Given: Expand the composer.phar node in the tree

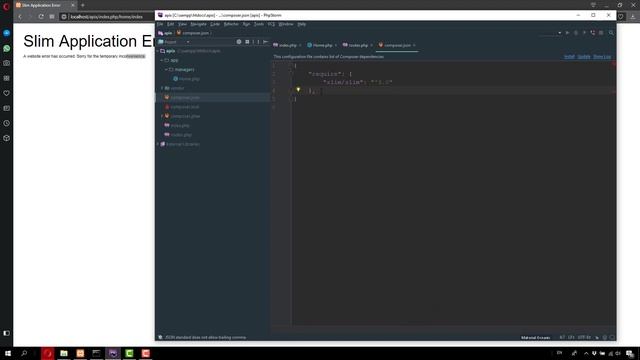Looking at the screenshot, I should 162,116.
